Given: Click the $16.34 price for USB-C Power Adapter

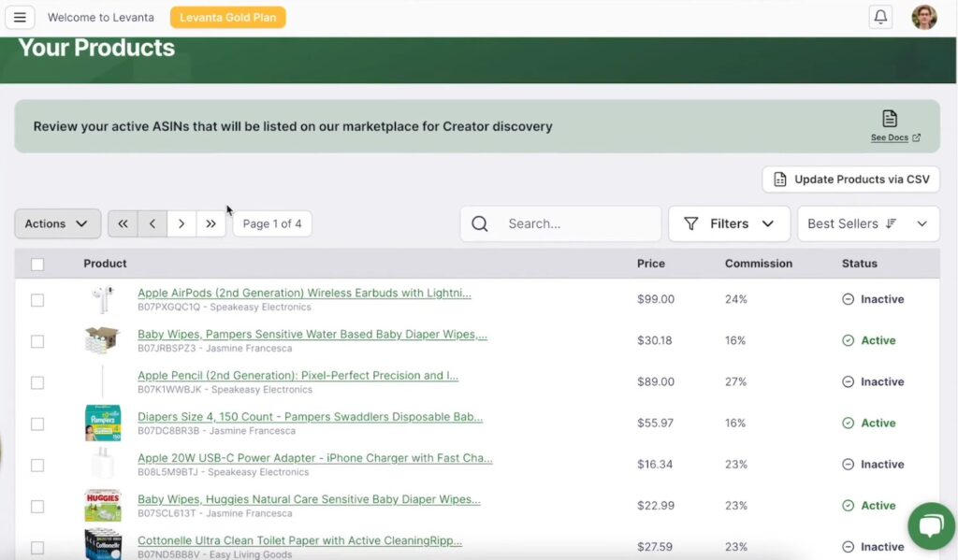Looking at the screenshot, I should coord(655,464).
